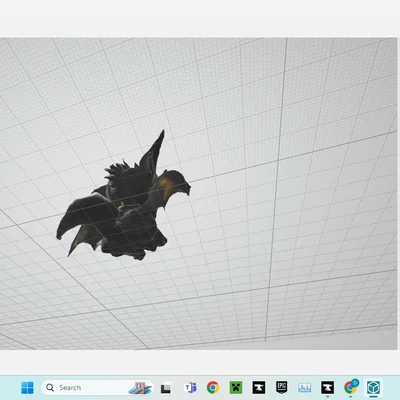Viewport: 400px width, 400px height.
Task: Click the blank strip below the viewport
Action: point(200,362)
